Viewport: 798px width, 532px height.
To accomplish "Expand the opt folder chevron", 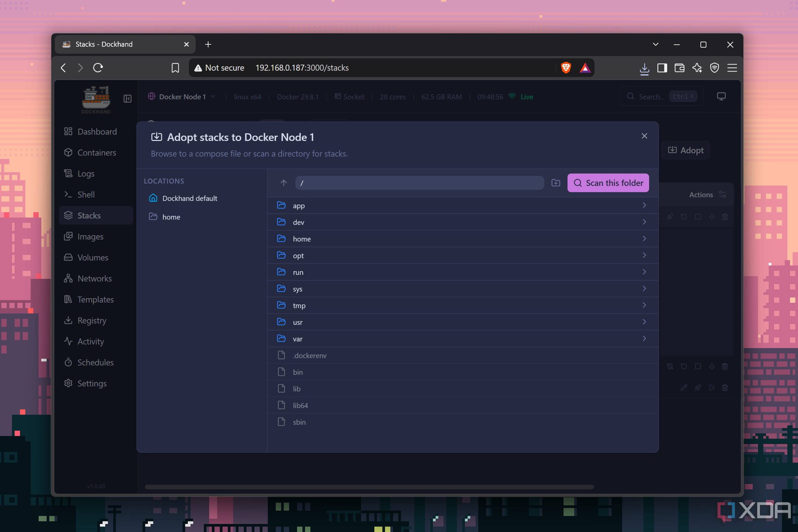I will point(644,255).
